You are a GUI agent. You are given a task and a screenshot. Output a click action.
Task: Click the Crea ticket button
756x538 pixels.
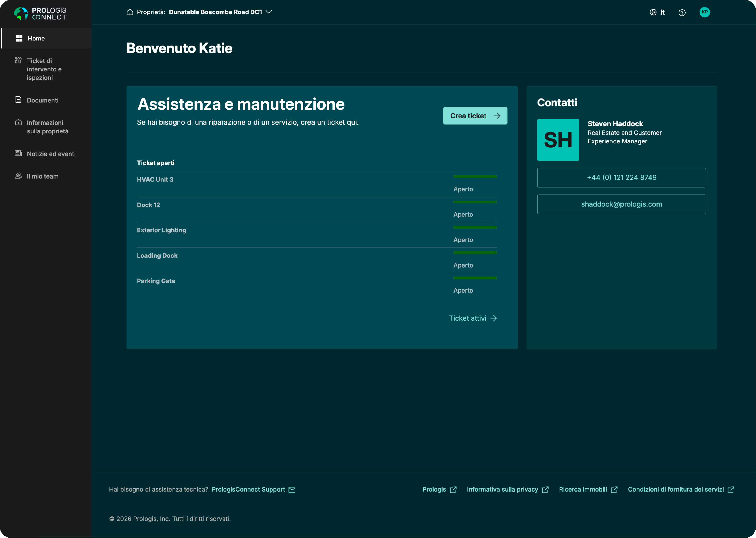(475, 116)
